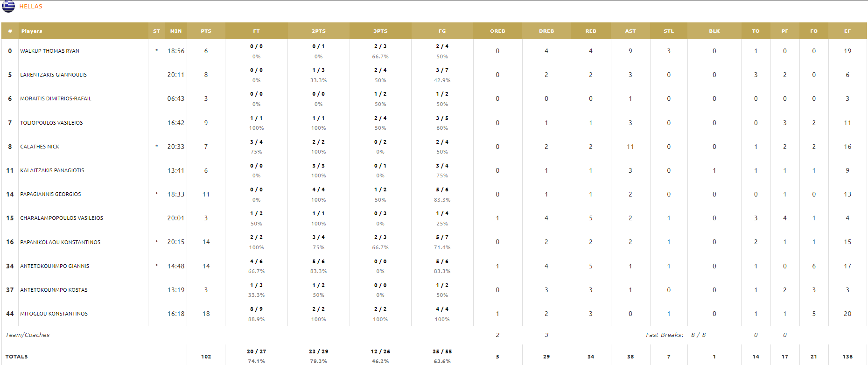Select the Team/Coaches row label

pos(28,335)
